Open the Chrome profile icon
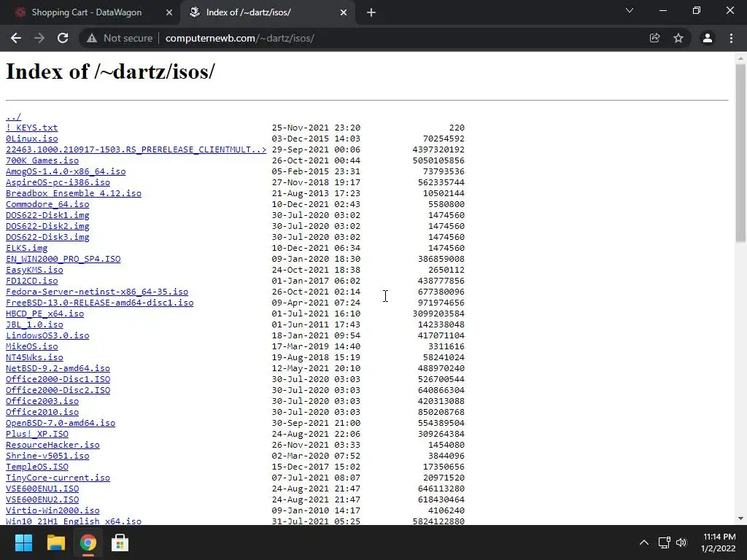Screen dimensions: 747x560 tap(708, 38)
